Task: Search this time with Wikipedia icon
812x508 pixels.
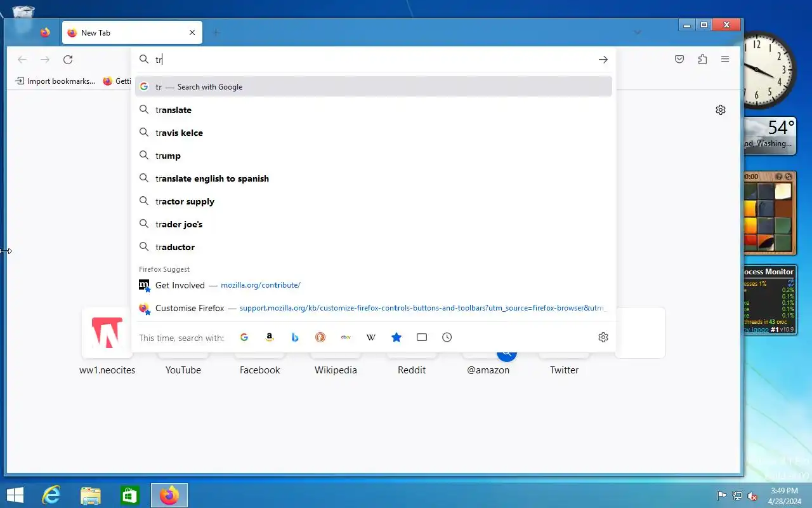Action: coord(371,337)
